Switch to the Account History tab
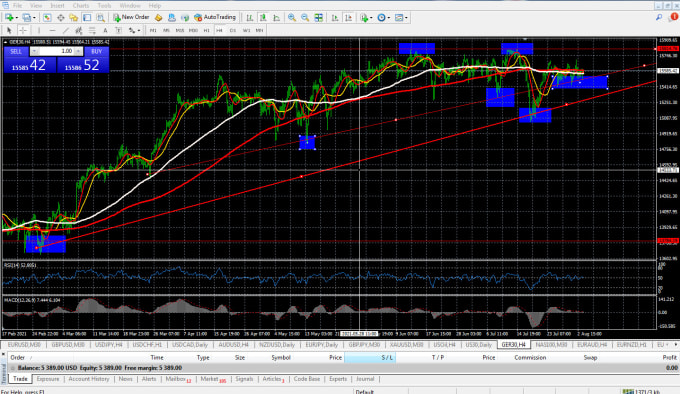Image resolution: width=680 pixels, height=394 pixels. pos(88,379)
